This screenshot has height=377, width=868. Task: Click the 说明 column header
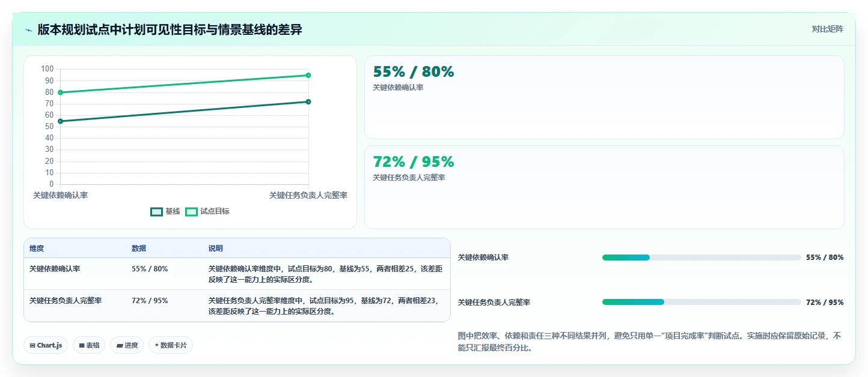pyautogui.click(x=216, y=249)
